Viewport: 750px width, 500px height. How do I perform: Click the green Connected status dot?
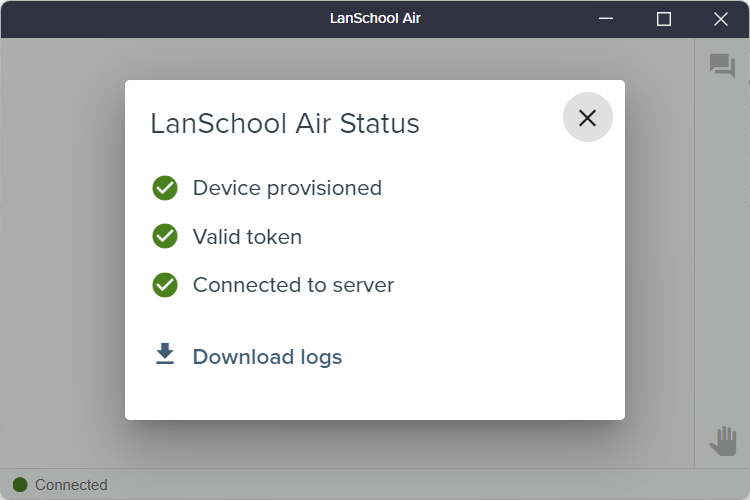click(20, 485)
